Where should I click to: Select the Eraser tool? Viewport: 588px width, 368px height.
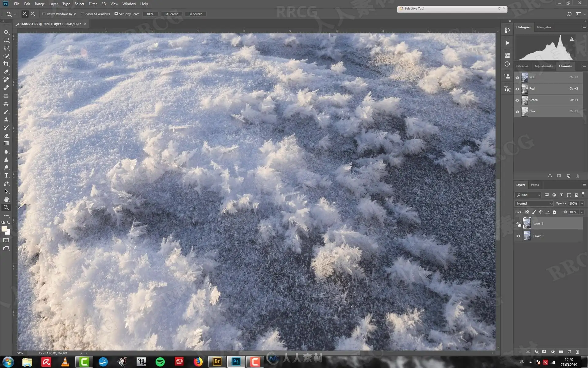tap(6, 136)
